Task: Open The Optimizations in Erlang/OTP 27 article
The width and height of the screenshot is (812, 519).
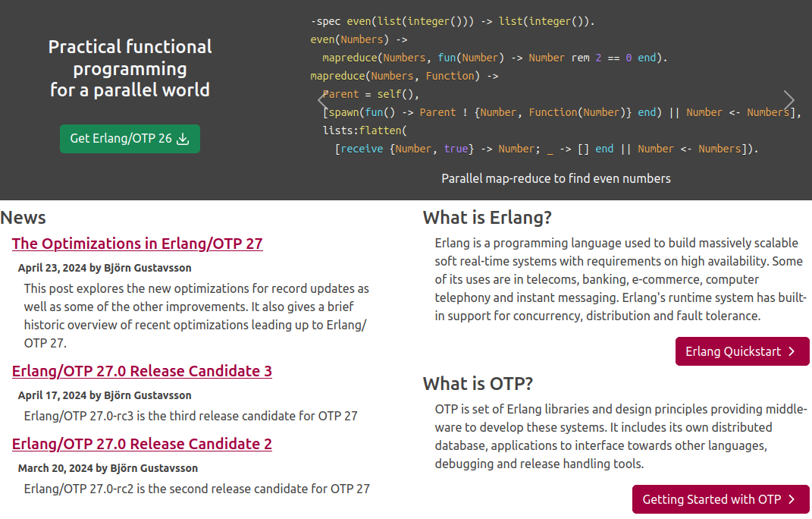Action: (x=137, y=243)
